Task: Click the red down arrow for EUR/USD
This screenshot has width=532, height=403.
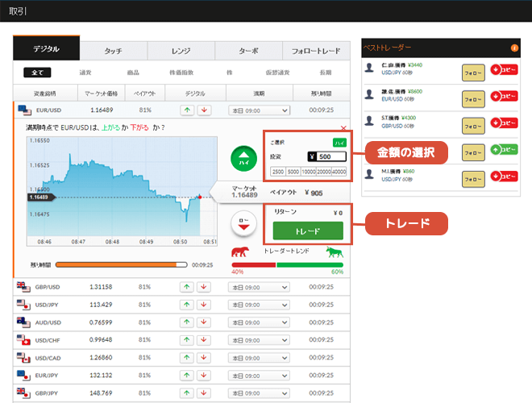Action: [204, 110]
